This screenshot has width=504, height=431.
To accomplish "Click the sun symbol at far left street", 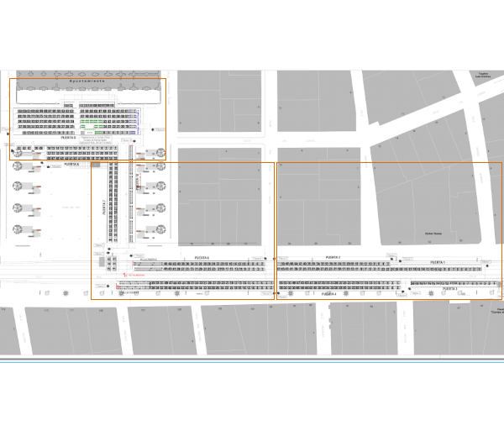I will tap(66, 292).
